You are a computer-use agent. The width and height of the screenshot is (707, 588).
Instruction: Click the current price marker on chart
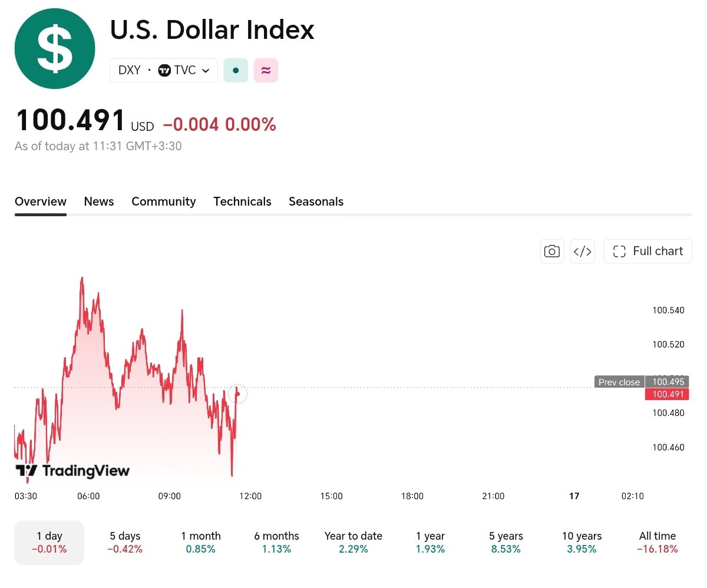coord(237,394)
